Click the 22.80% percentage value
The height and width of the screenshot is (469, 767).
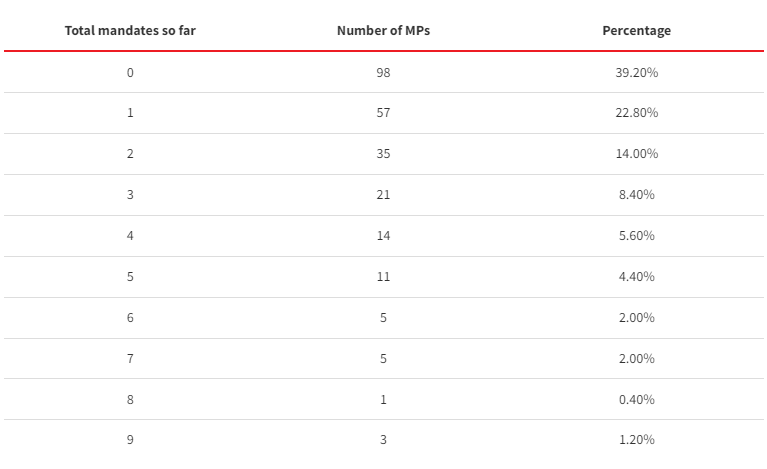coord(636,112)
